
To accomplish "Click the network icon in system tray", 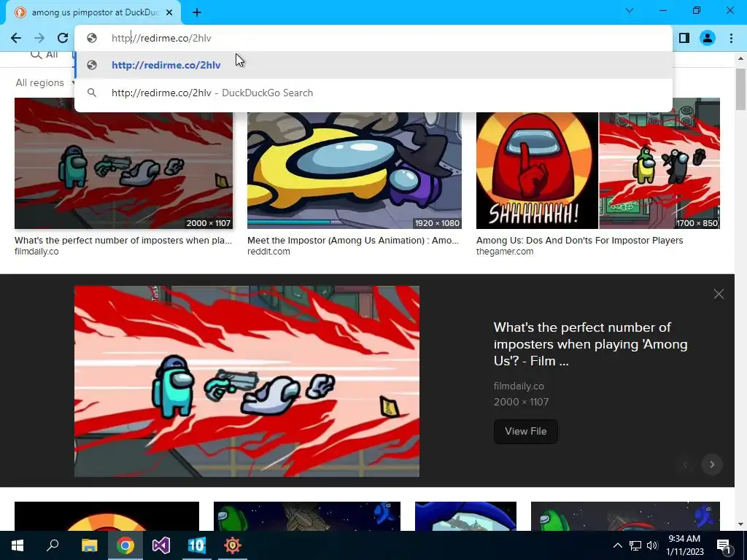I will [x=635, y=545].
